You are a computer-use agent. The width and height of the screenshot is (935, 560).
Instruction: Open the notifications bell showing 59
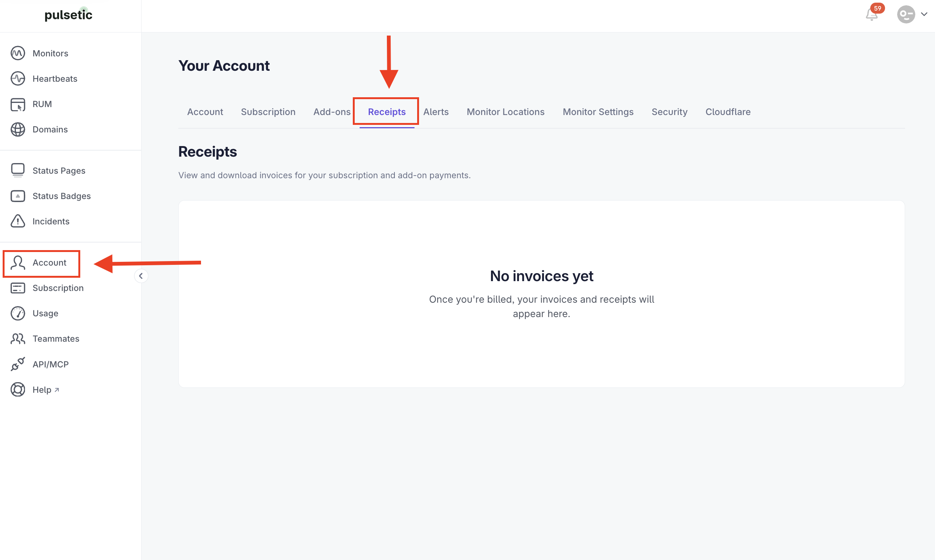pyautogui.click(x=872, y=14)
